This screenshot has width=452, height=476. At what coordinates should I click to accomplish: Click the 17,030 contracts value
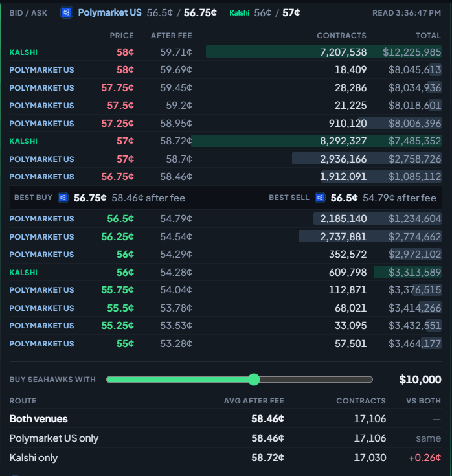[370, 458]
